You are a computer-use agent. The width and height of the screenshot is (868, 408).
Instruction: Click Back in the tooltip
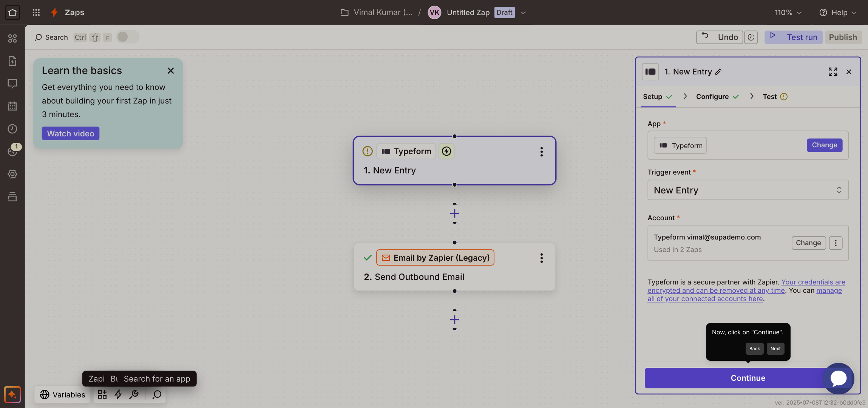[754, 349]
